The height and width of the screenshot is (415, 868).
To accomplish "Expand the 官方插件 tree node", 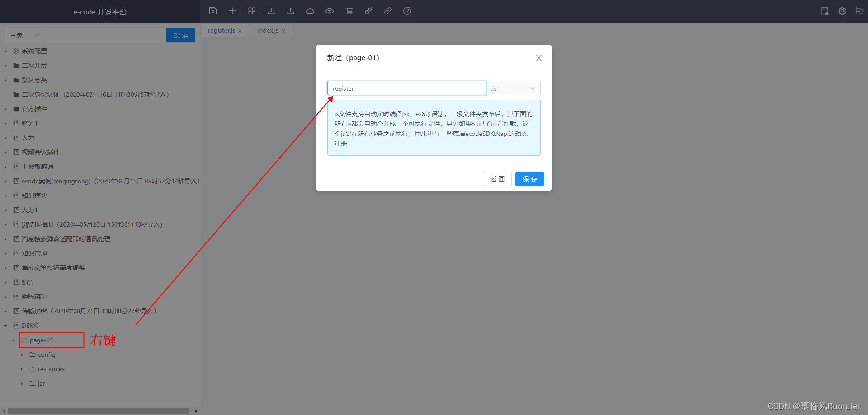I will (5, 109).
